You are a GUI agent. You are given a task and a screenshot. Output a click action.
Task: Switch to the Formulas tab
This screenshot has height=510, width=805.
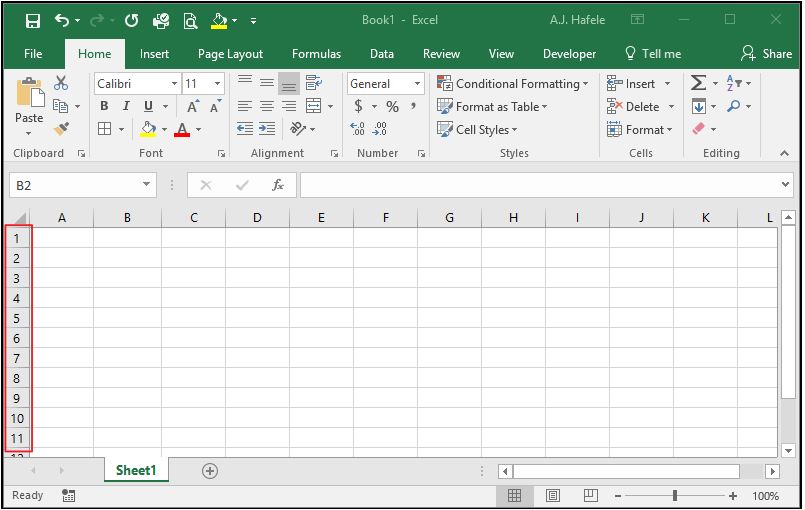click(x=316, y=54)
